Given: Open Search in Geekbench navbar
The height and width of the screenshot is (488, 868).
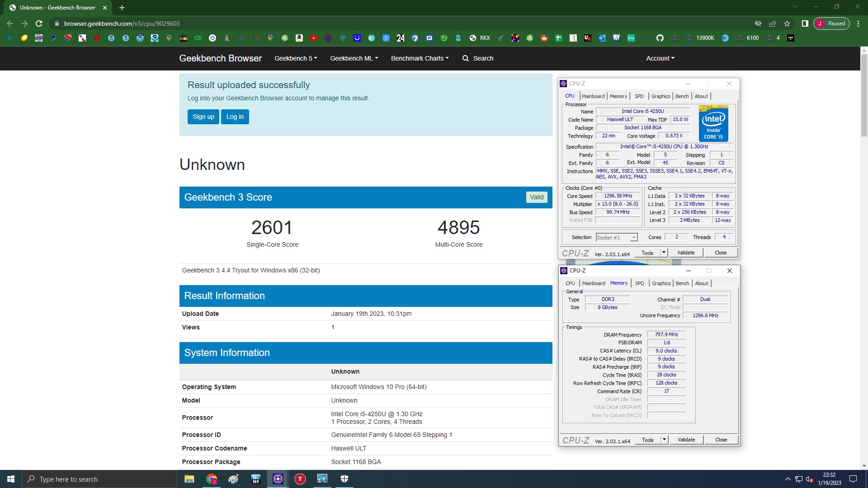Looking at the screenshot, I should (x=478, y=58).
